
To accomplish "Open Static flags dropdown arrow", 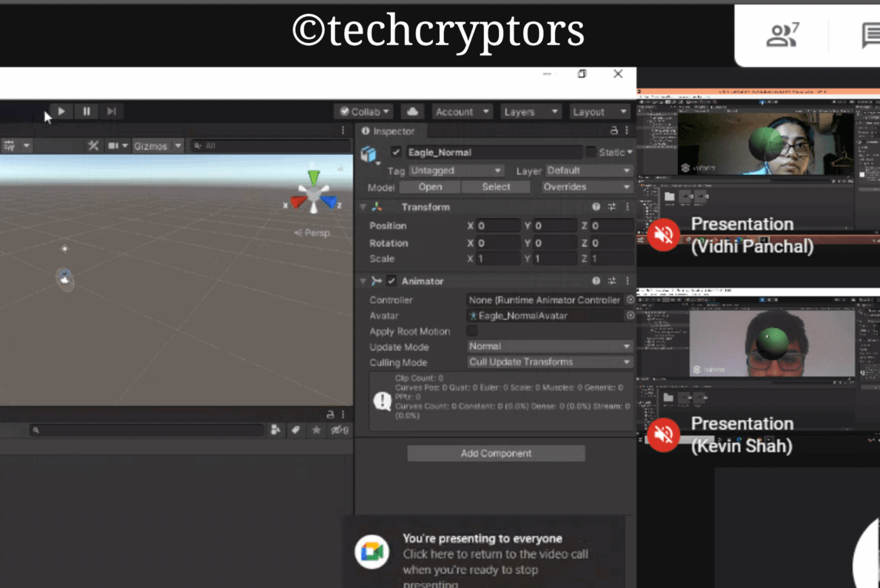I will click(630, 152).
